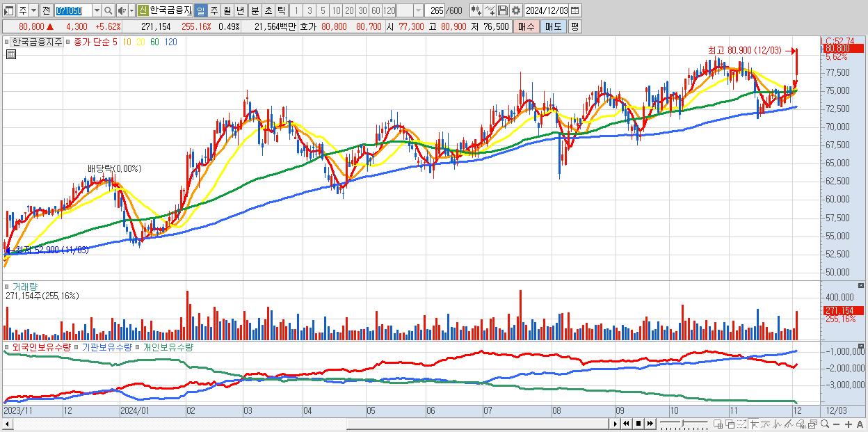Select the stock code field 071050

[x=72, y=10]
